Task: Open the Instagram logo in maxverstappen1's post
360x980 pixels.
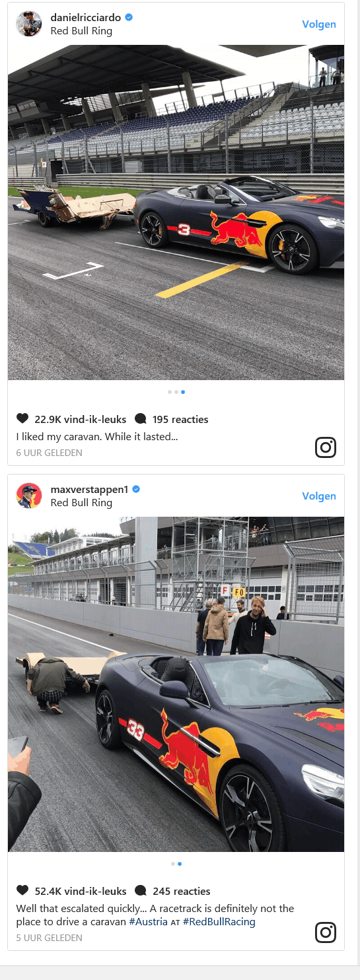Action: [326, 932]
